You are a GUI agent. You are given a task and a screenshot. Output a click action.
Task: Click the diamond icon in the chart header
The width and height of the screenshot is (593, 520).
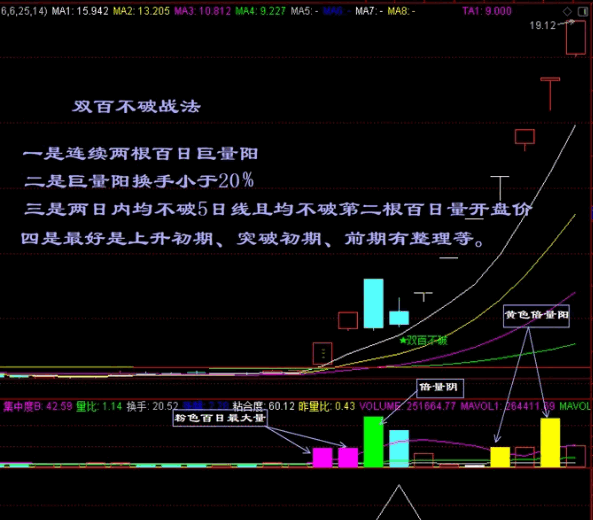click(x=567, y=11)
